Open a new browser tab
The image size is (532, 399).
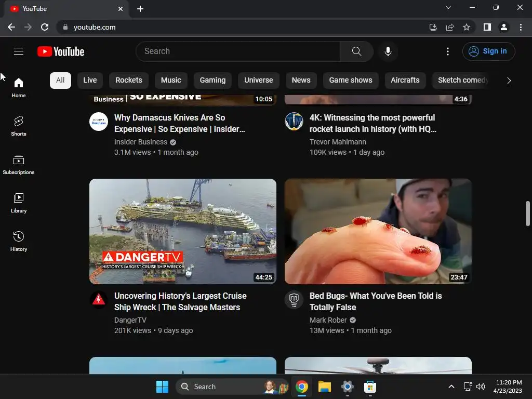(140, 9)
